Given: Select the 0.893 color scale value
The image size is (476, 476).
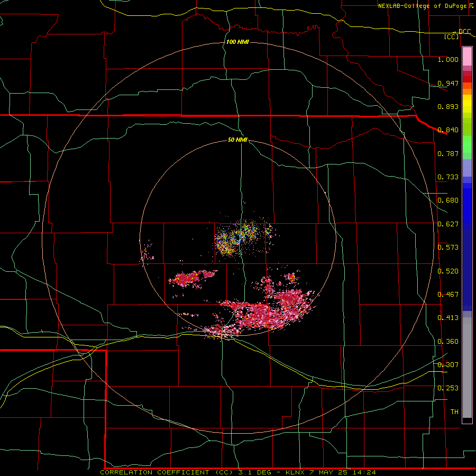Looking at the screenshot, I should click(x=448, y=106).
